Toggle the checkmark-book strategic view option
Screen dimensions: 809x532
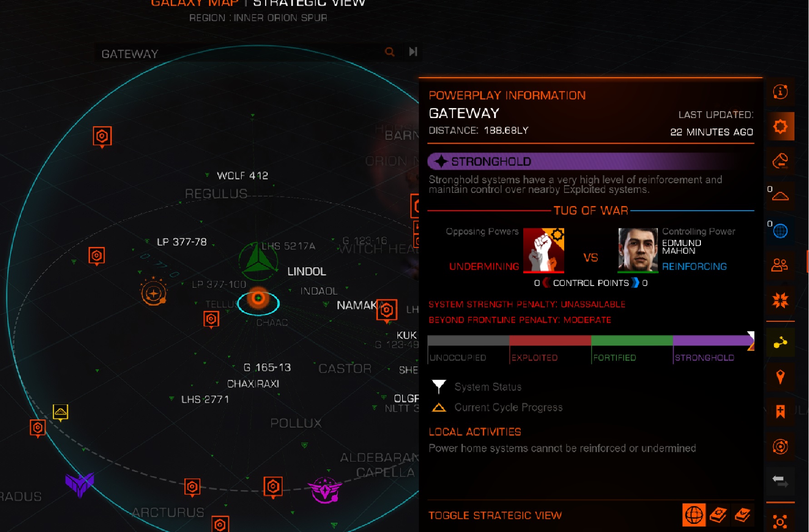(x=743, y=515)
